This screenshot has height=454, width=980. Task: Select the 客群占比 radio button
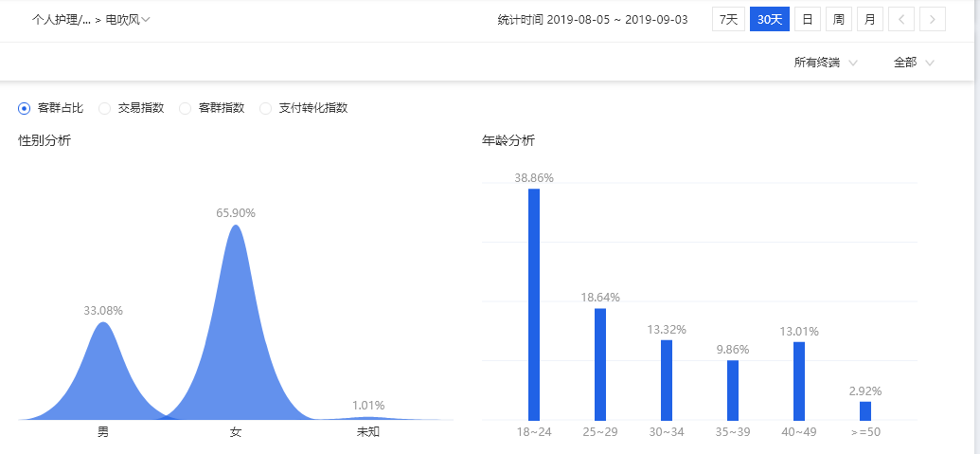pos(25,108)
